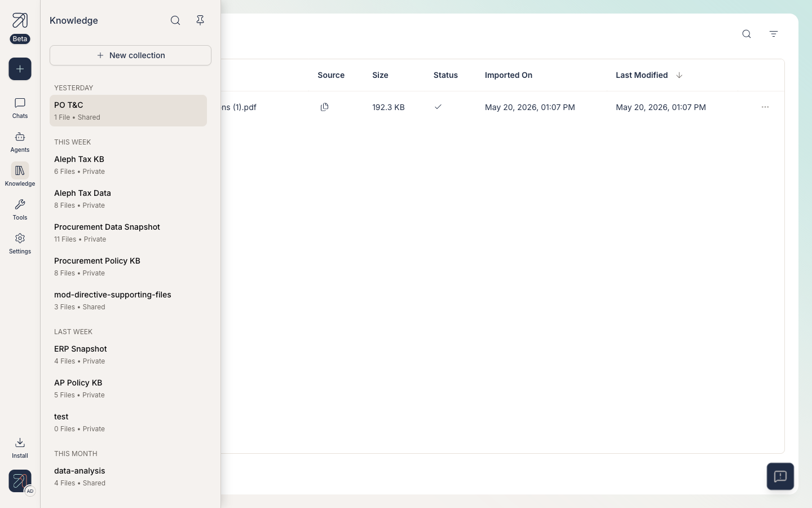Open the feedback chat button
The width and height of the screenshot is (812, 508).
tap(780, 476)
